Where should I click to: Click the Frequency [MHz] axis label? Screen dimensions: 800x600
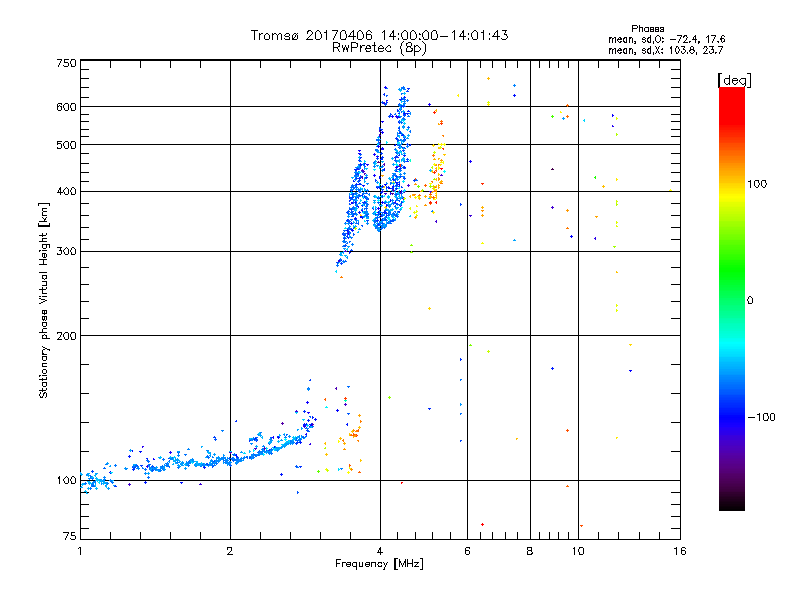tap(379, 564)
